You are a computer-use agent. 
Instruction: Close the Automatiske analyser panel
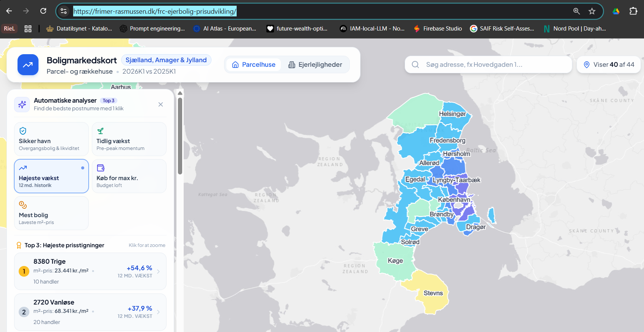[160, 104]
